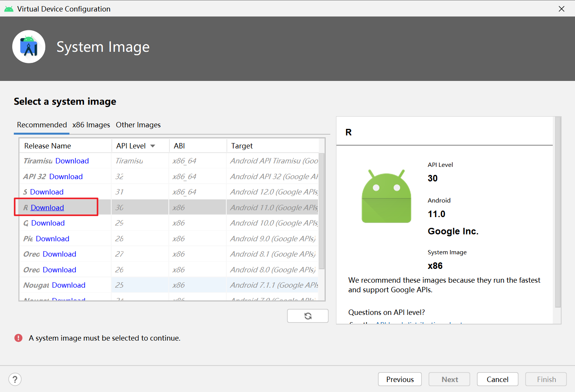Download the Oreo API 27 image
The height and width of the screenshot is (392, 575).
click(x=59, y=254)
